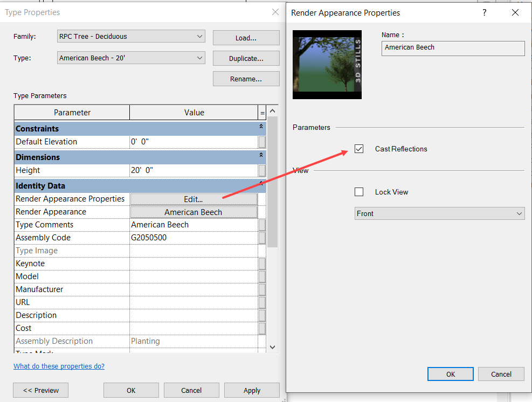Click the Model value cell
The height and width of the screenshot is (402, 532).
pyautogui.click(x=194, y=276)
